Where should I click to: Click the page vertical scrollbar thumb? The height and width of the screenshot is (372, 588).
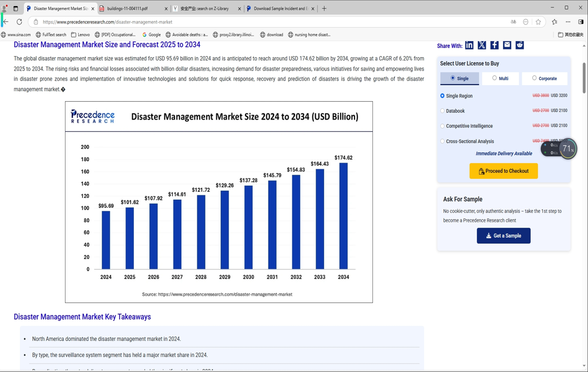pos(584,78)
